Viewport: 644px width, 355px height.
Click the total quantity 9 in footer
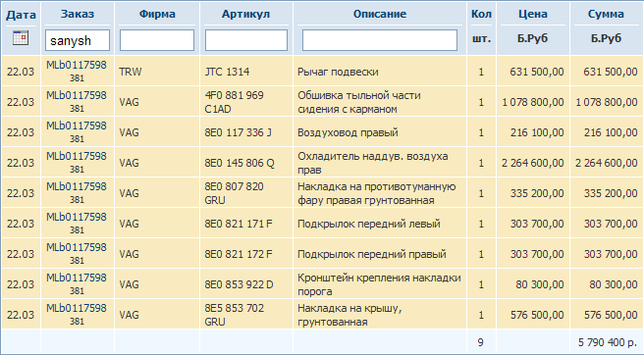(480, 342)
